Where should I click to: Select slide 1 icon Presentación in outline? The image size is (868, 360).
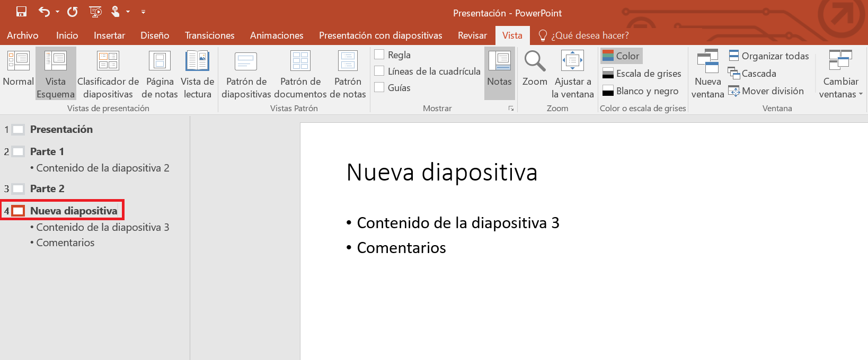point(18,129)
